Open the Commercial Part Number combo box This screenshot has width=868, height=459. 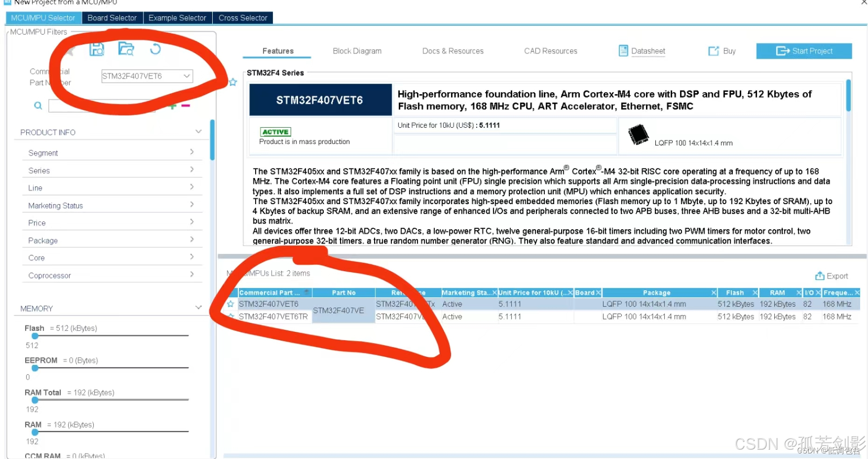coord(147,76)
